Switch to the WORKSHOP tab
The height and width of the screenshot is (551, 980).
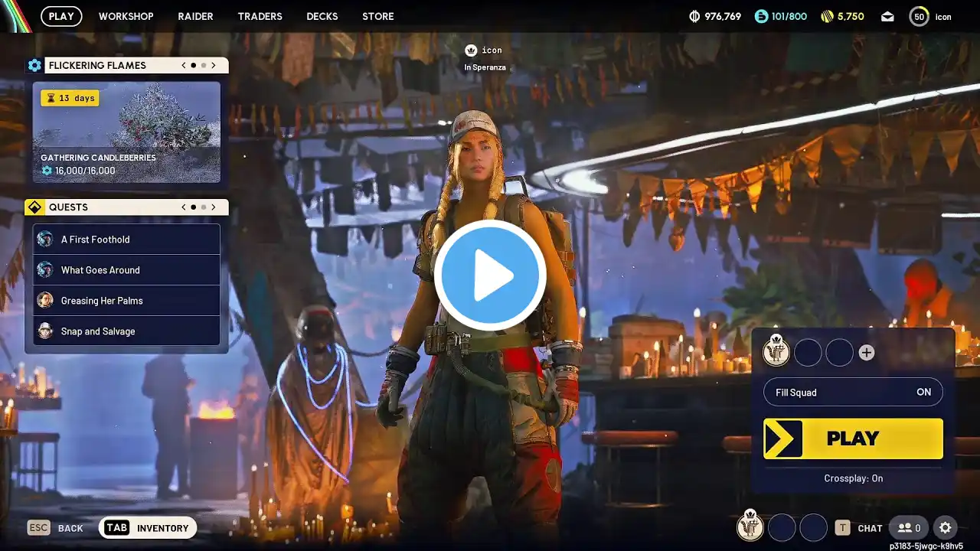click(x=126, y=16)
